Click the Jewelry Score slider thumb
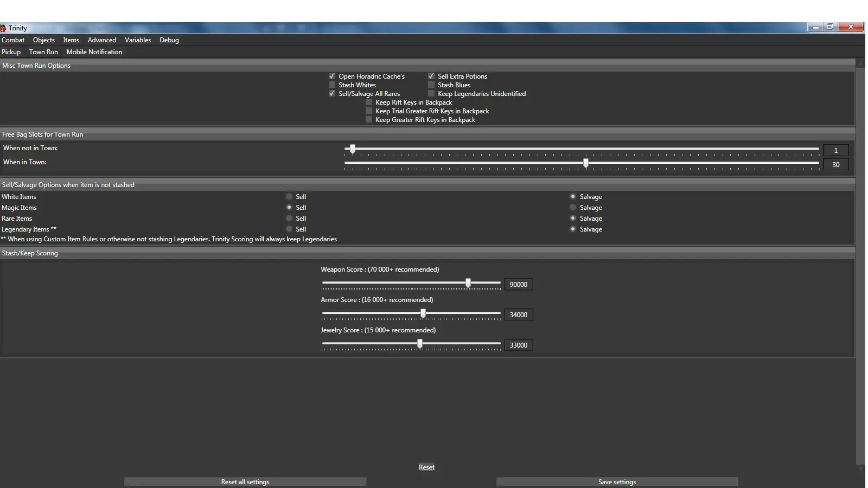This screenshot has width=868, height=488. coord(420,344)
